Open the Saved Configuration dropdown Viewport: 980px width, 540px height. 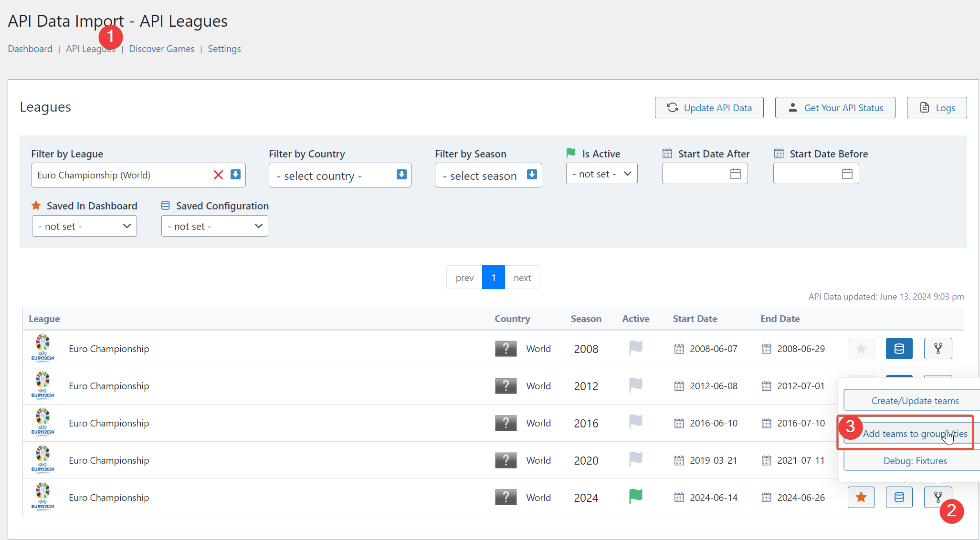coord(214,226)
